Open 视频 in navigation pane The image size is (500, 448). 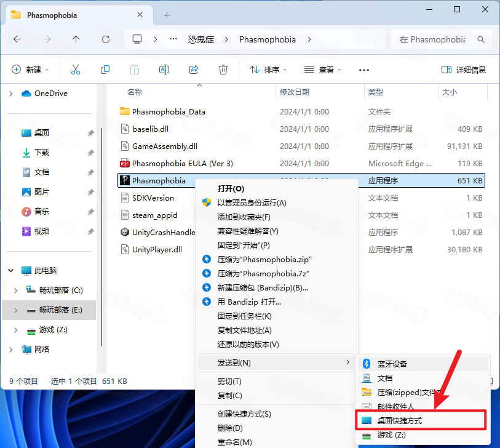pos(41,231)
